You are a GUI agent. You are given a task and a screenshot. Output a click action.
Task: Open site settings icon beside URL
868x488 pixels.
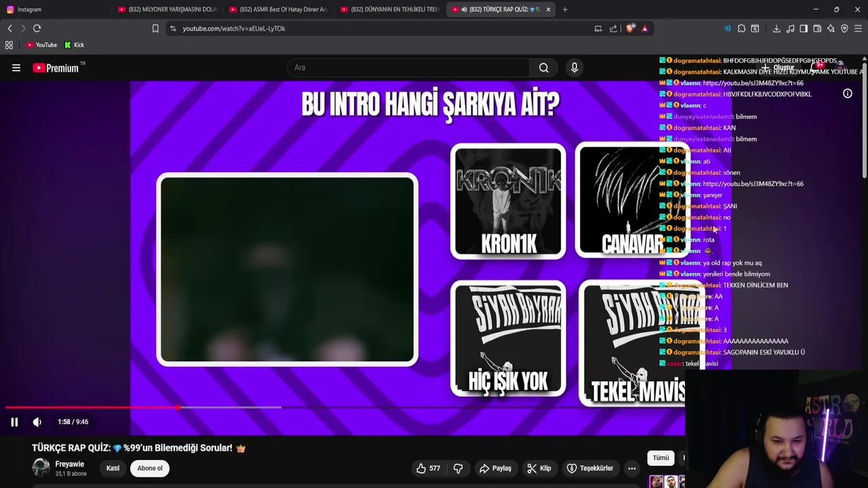click(173, 28)
